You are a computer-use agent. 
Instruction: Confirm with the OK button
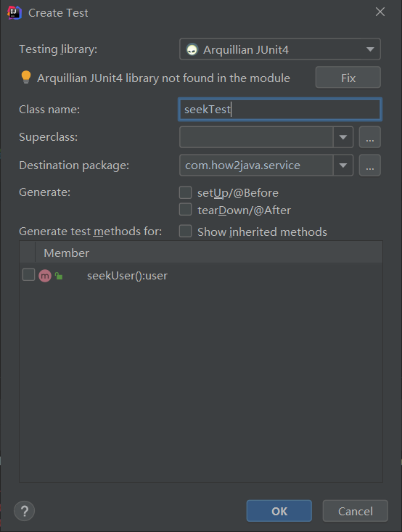279,511
